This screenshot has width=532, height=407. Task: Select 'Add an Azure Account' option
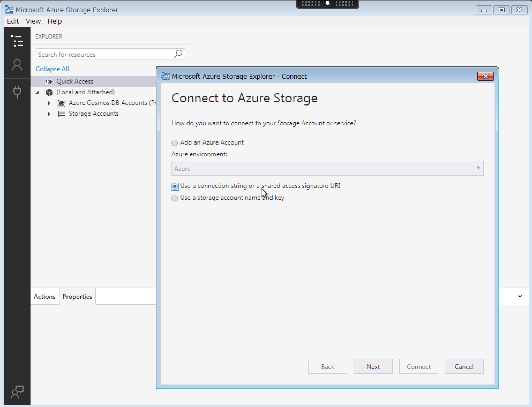tap(174, 143)
